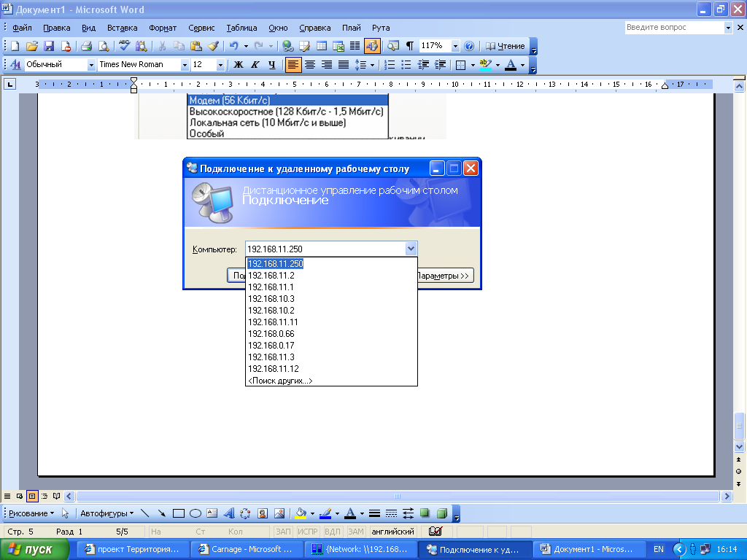747x560 pixels.
Task: Apply font color on formatting toolbar
Action: tap(510, 65)
